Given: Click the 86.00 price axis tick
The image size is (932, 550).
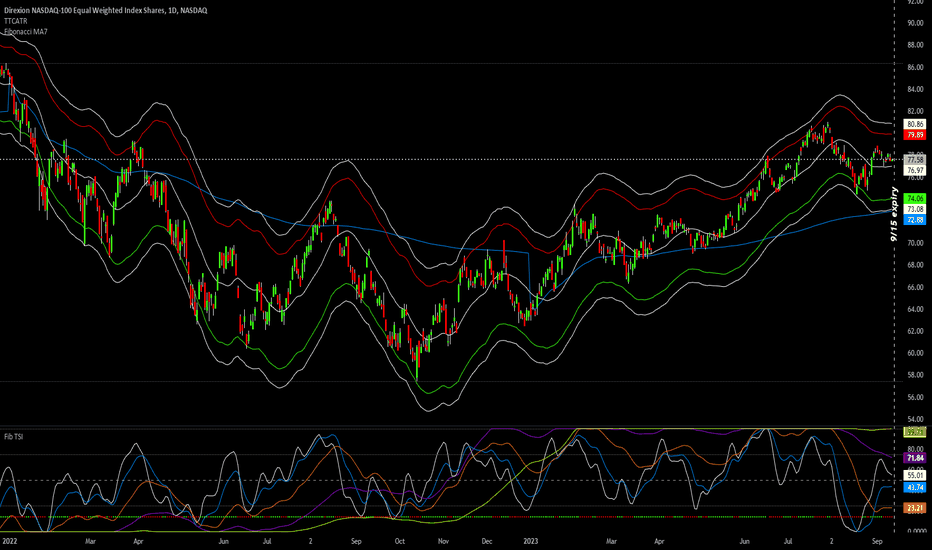Looking at the screenshot, I should coord(915,68).
